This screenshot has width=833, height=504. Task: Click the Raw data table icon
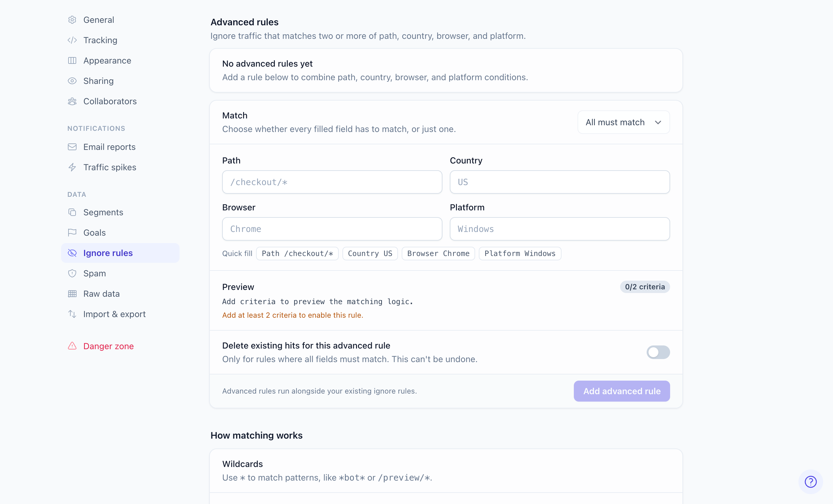[72, 293]
